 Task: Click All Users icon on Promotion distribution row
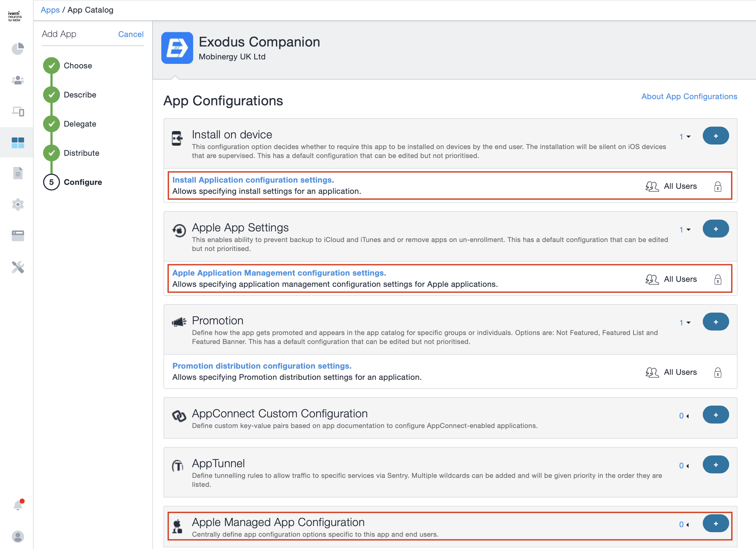point(652,373)
